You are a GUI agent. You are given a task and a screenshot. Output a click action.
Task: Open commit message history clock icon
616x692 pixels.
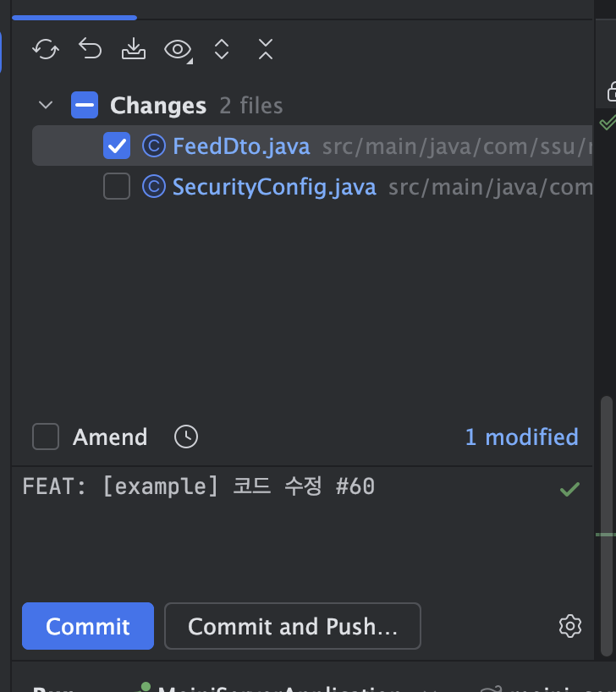pyautogui.click(x=186, y=437)
